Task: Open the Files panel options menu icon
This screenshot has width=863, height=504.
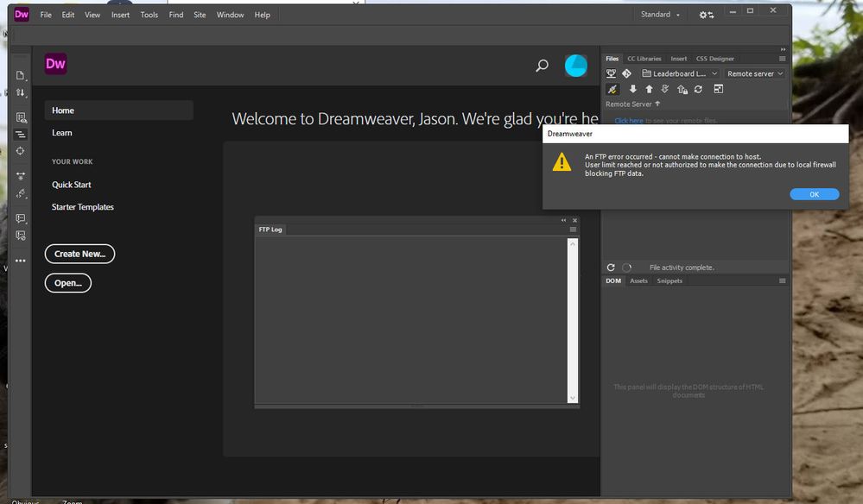Action: pos(782,59)
